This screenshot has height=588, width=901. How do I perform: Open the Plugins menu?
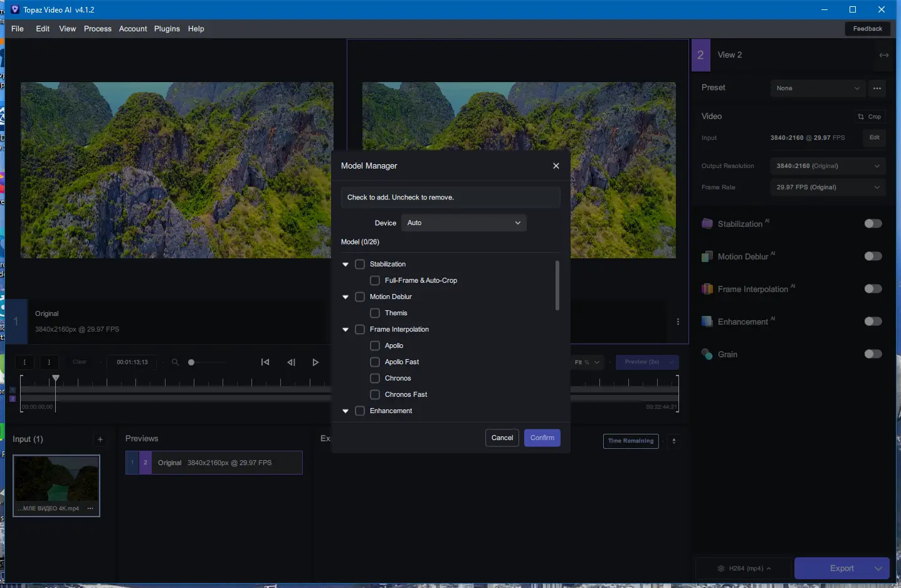(167, 29)
